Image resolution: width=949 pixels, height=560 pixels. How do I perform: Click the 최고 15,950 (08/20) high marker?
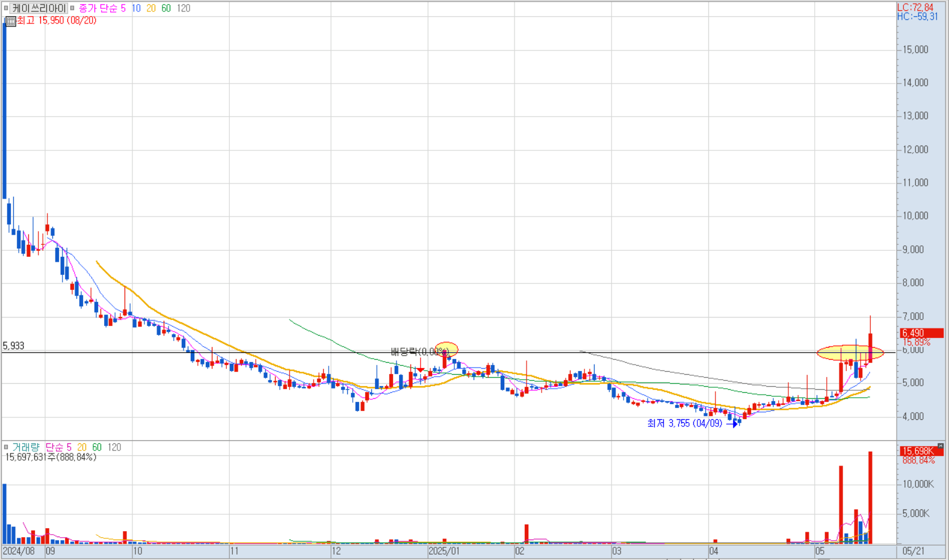point(57,20)
